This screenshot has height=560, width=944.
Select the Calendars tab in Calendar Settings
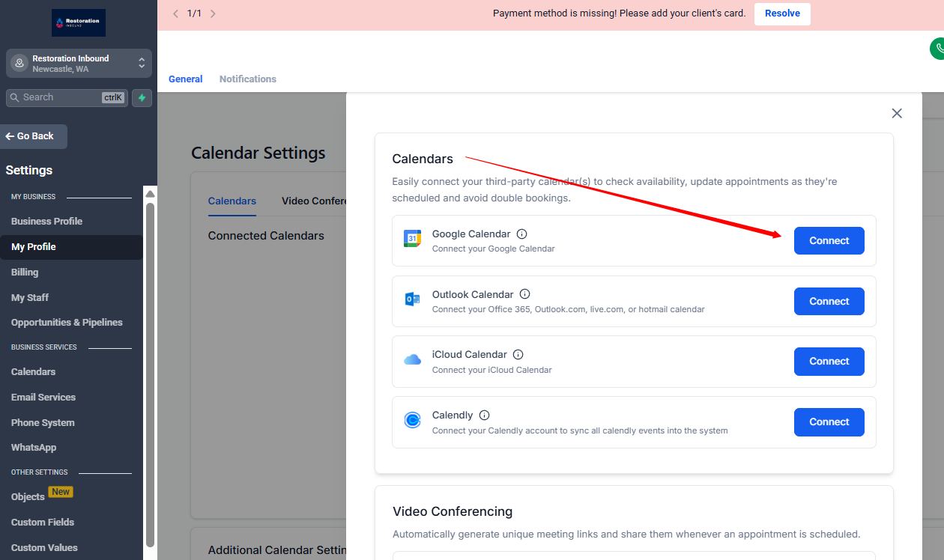(232, 201)
